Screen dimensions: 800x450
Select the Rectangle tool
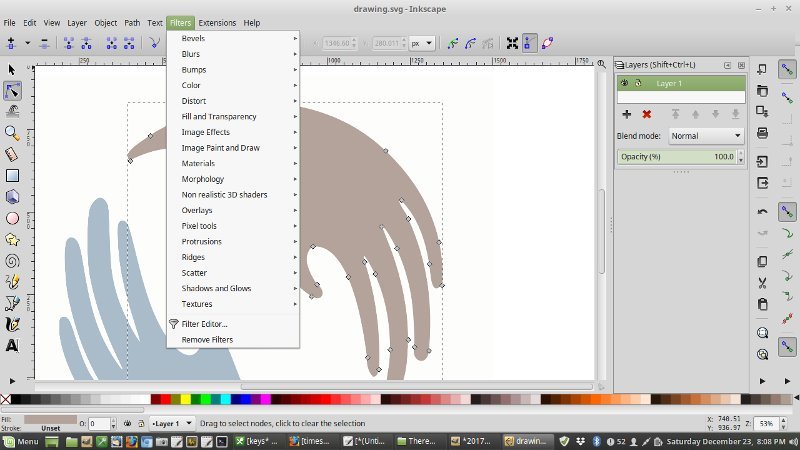[x=12, y=176]
